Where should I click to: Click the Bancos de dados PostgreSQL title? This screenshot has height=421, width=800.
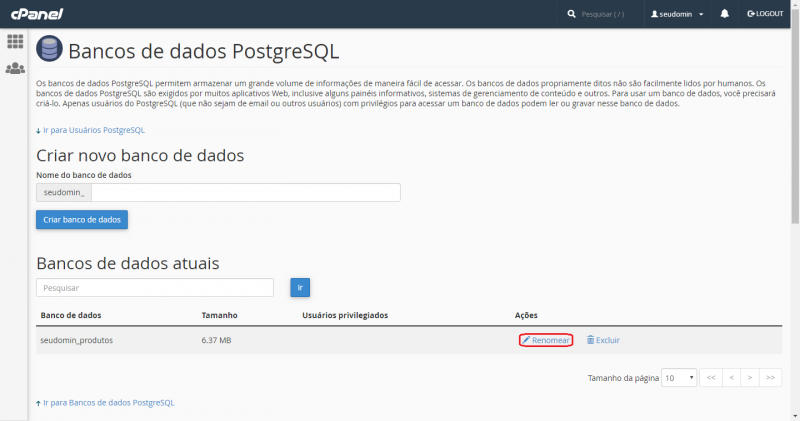click(204, 52)
